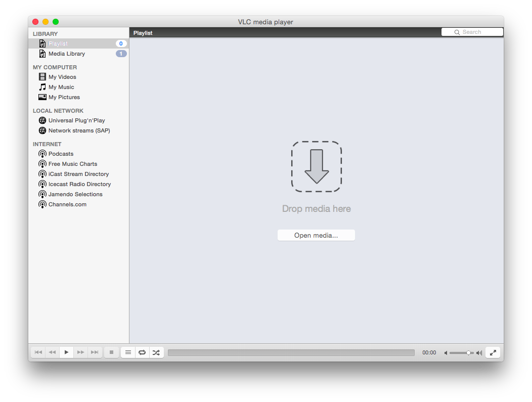Open Media Library in the sidebar
The width and height of the screenshot is (532, 402).
(x=78, y=54)
